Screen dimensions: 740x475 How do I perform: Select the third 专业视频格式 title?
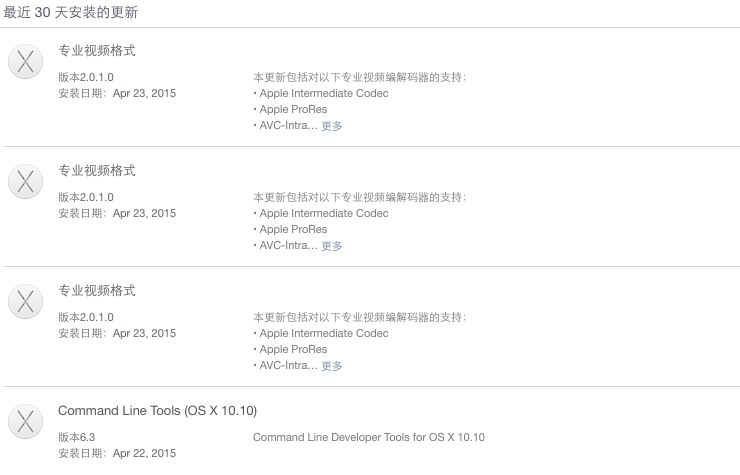click(96, 291)
